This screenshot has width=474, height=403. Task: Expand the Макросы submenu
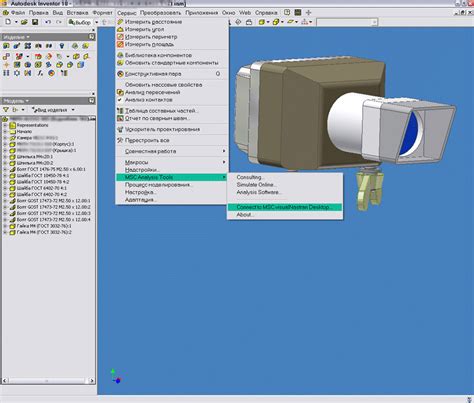[172, 162]
